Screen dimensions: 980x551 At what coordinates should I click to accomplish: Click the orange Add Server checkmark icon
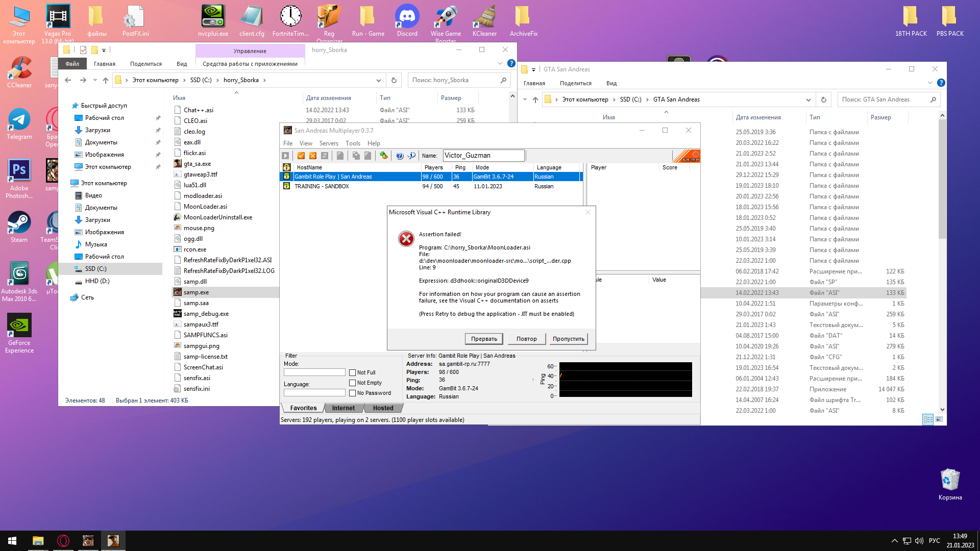coord(301,156)
